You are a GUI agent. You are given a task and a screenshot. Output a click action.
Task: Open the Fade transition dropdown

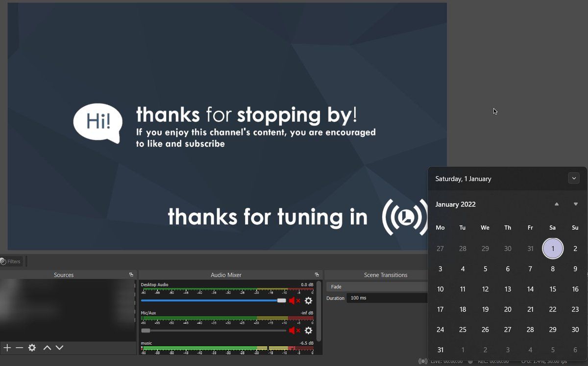pyautogui.click(x=376, y=287)
